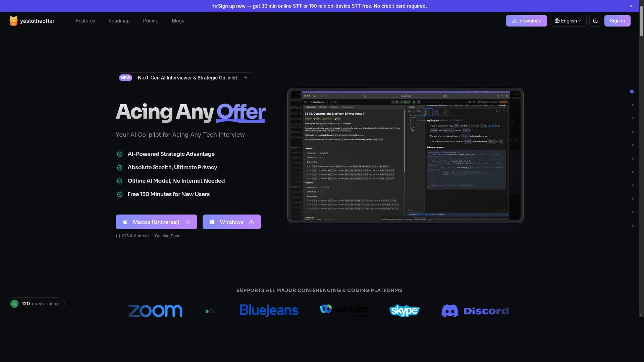Expand the English language dropdown
Screen dimensions: 644x362
[x=568, y=21]
